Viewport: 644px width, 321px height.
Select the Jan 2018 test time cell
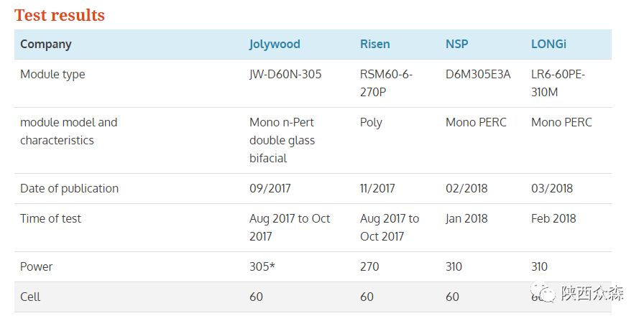466,218
